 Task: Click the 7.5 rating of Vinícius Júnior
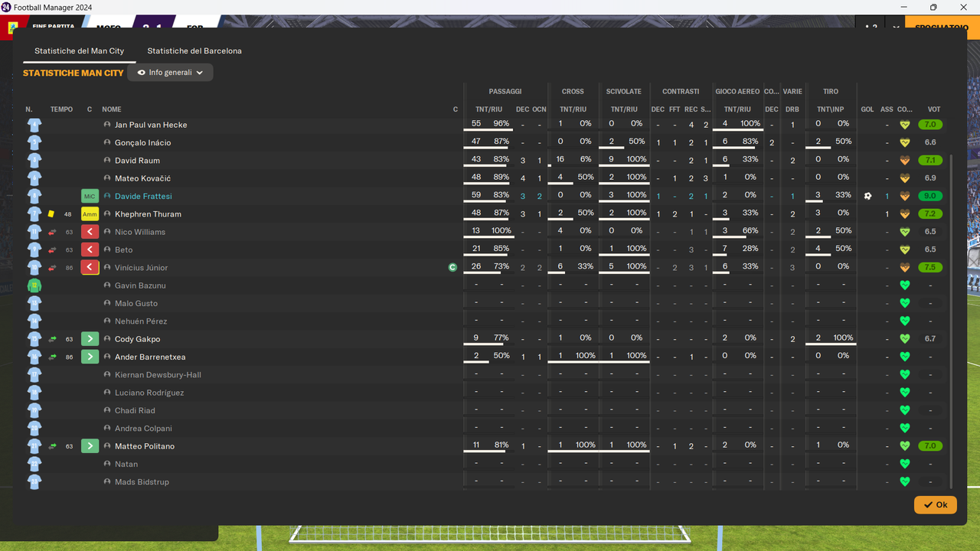pyautogui.click(x=930, y=268)
